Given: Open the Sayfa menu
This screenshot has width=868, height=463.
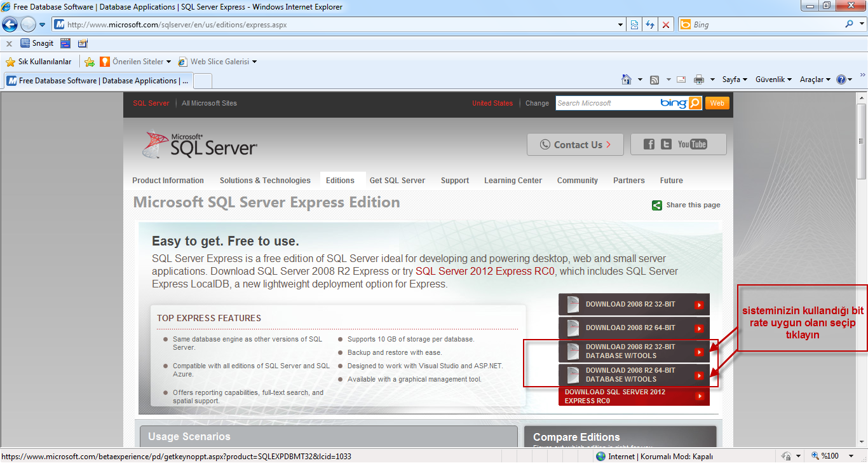Looking at the screenshot, I should (735, 79).
